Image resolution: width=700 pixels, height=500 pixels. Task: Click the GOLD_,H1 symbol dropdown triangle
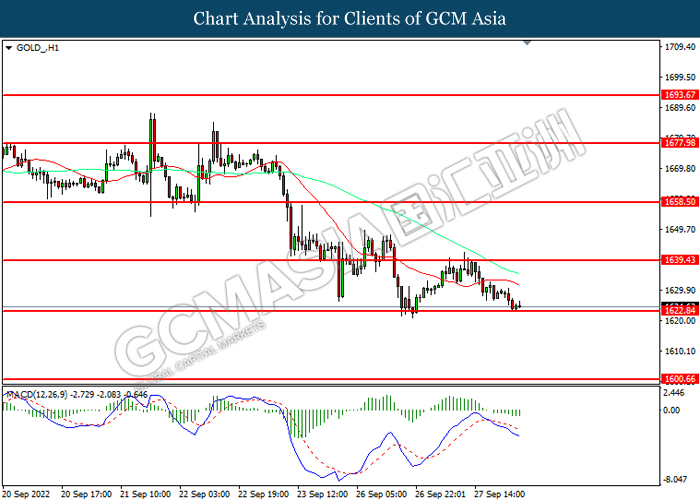(x=8, y=48)
